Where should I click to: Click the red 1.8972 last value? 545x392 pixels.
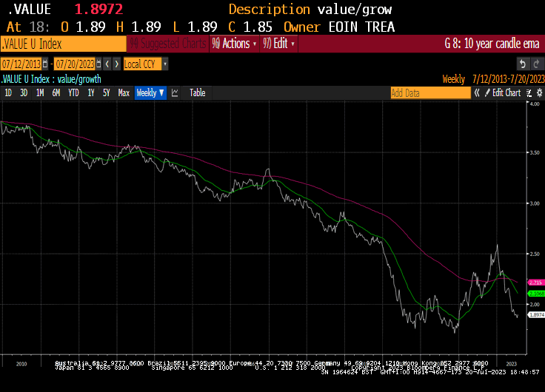coord(98,10)
